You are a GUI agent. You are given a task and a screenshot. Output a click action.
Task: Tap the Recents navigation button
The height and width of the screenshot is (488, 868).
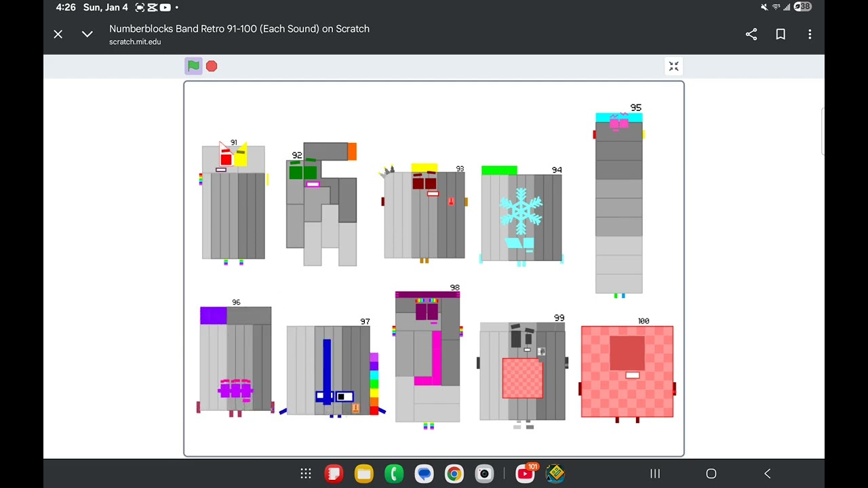pyautogui.click(x=655, y=474)
